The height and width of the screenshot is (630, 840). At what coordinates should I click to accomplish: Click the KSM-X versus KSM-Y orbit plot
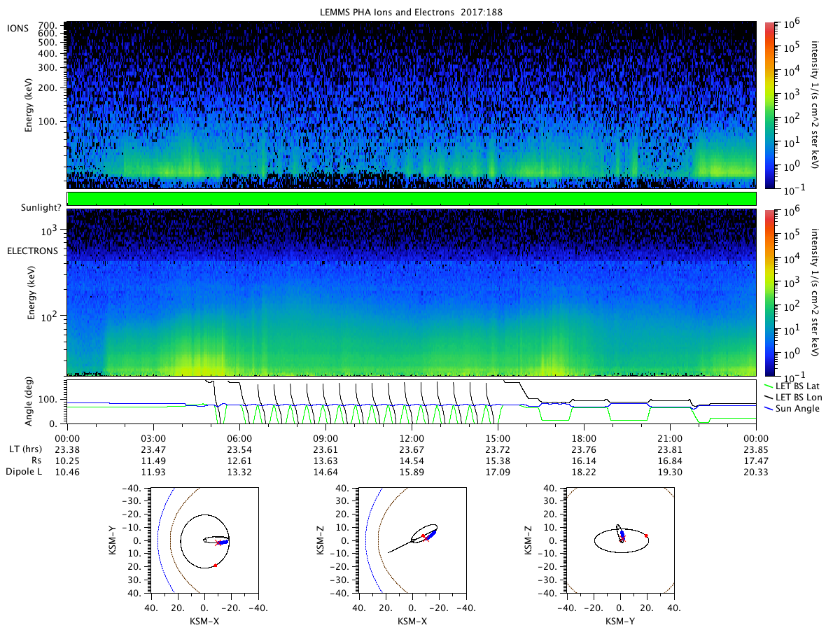point(204,540)
